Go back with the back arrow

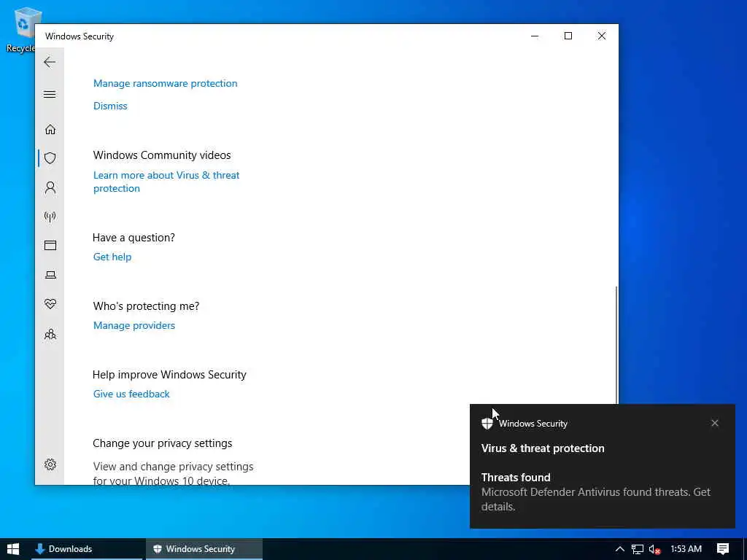click(50, 62)
